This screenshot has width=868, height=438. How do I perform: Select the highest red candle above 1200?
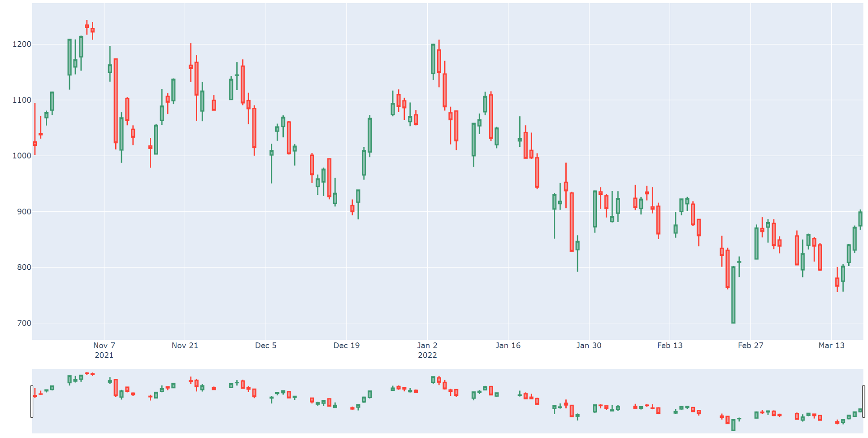pyautogui.click(x=87, y=26)
